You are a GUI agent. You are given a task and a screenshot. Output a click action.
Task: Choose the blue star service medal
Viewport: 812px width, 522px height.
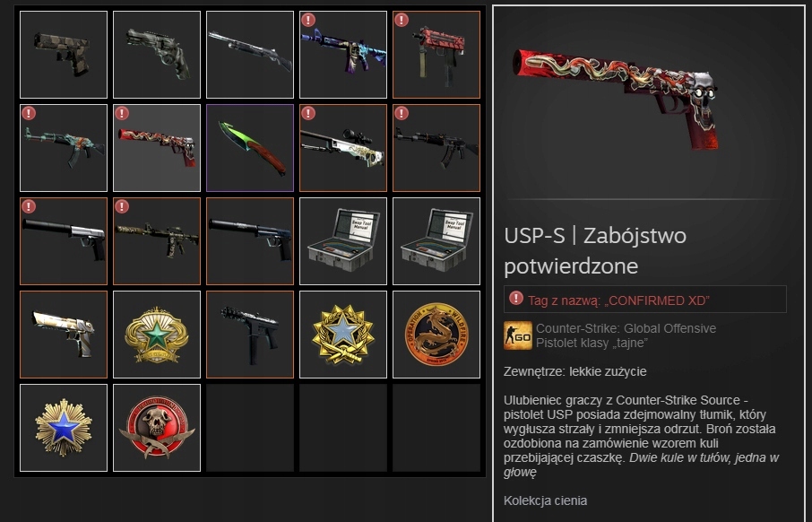click(x=64, y=428)
